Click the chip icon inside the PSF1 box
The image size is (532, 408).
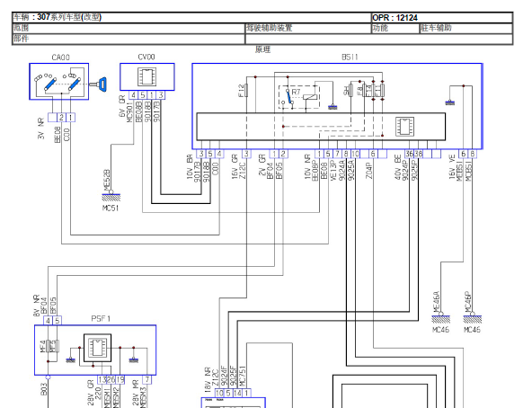coord(97,348)
